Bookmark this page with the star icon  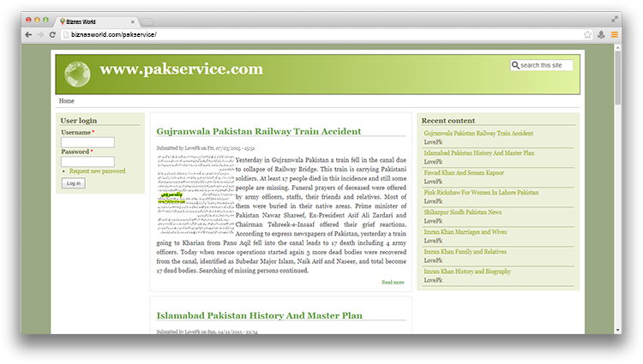pyautogui.click(x=587, y=34)
